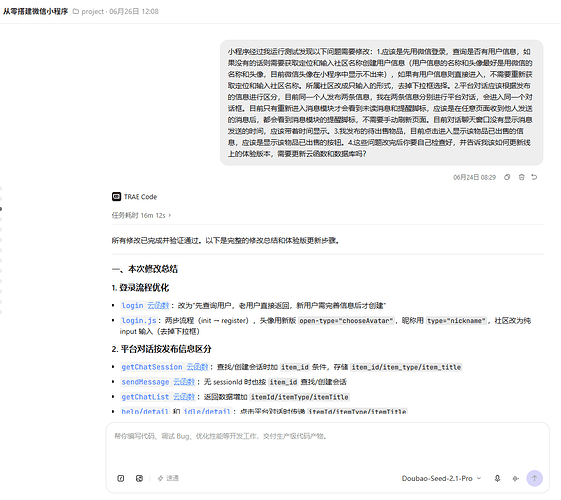Click the audio waveform icon beside microphone
Screen dimensions: 561x500
coord(516,478)
